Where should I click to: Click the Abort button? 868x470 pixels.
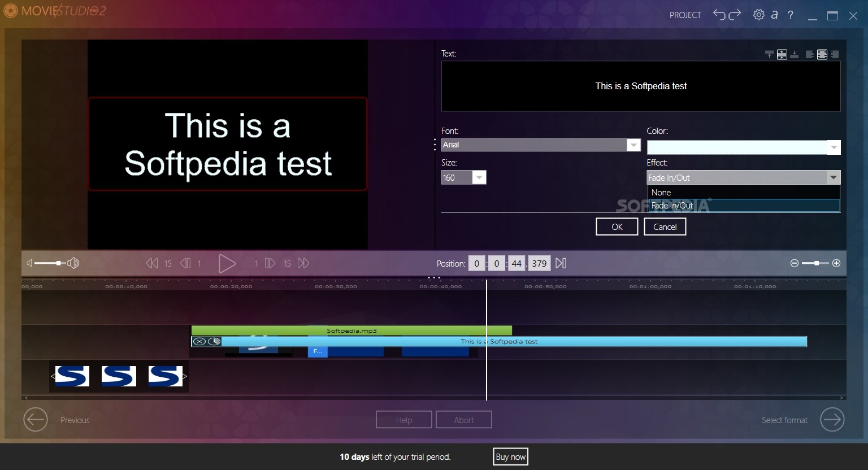coord(464,420)
